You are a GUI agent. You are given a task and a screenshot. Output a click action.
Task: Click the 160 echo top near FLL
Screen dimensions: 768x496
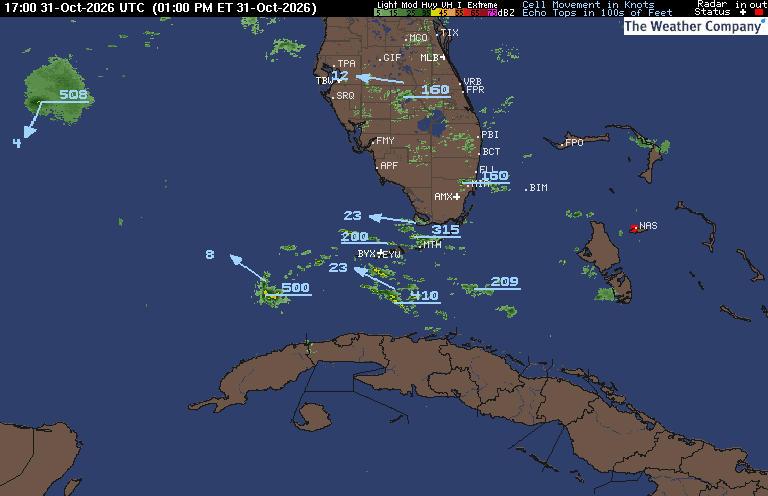495,175
